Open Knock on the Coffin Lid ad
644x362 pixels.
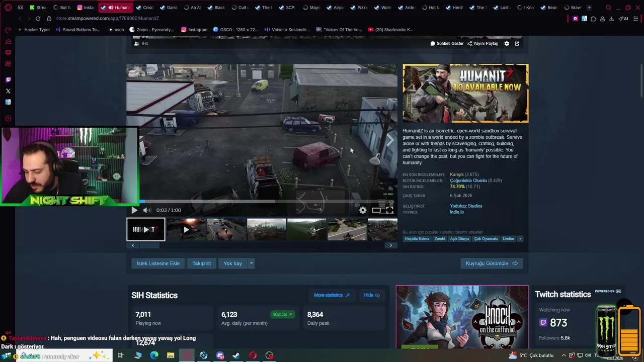[x=462, y=317]
